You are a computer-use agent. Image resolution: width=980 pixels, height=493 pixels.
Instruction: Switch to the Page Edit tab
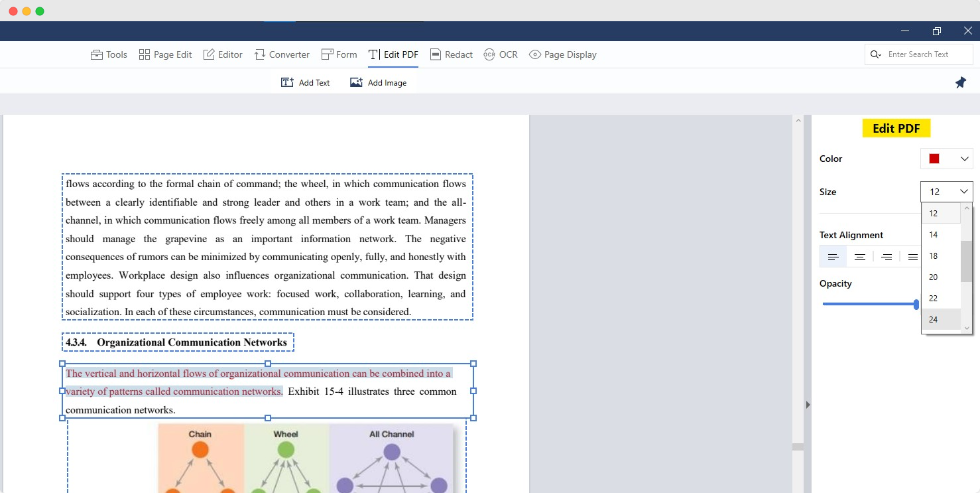[165, 54]
